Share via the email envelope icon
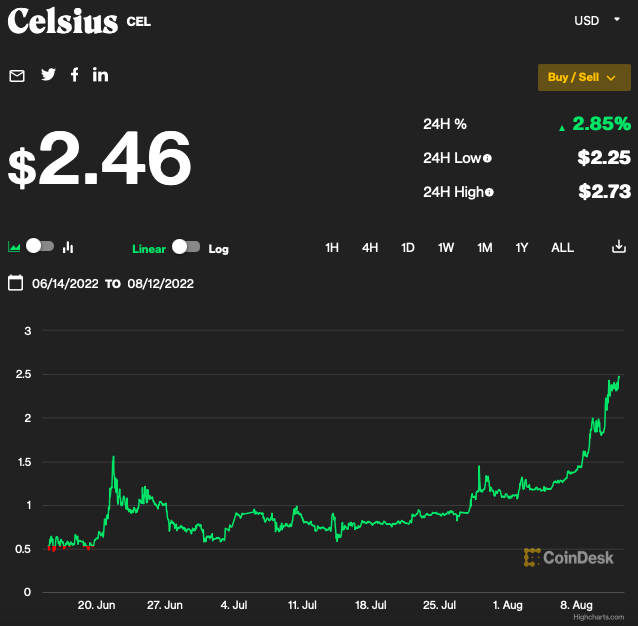The width and height of the screenshot is (638, 626). coord(17,76)
